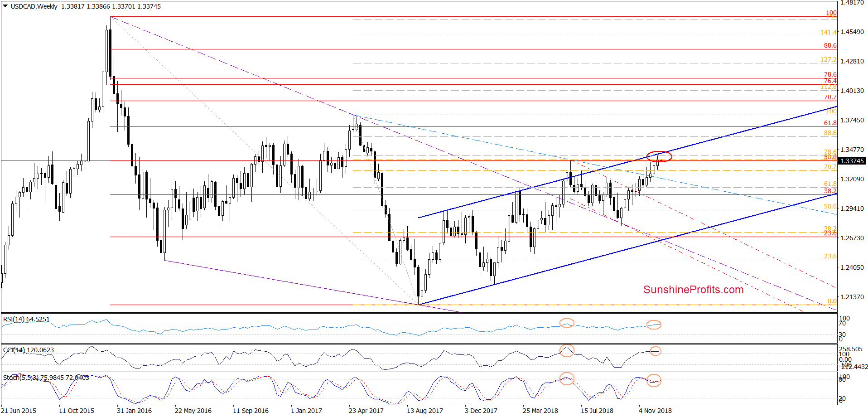Viewport: 868px width, 417px height.
Task: Click the CCI(14) 120.0623 indicator label
Action: pos(29,350)
